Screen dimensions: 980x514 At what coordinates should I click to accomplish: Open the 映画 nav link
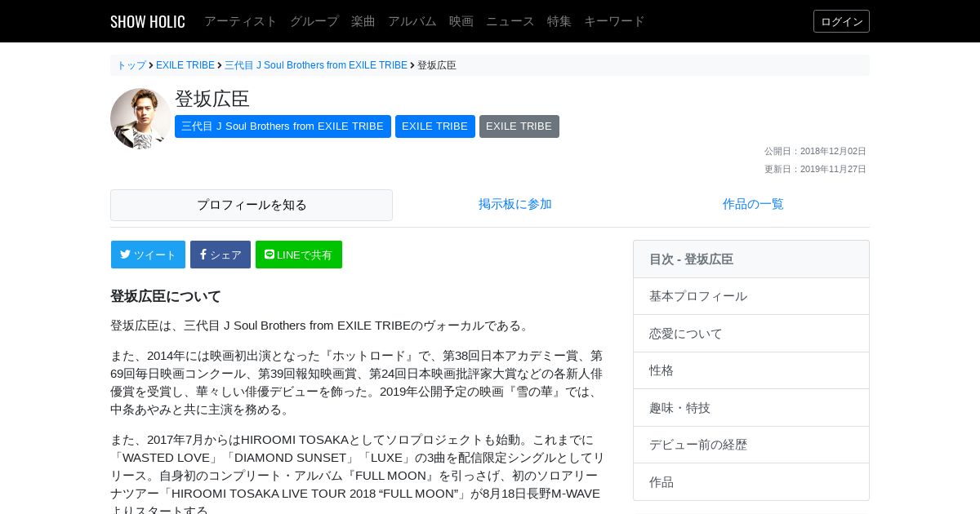[x=461, y=21]
